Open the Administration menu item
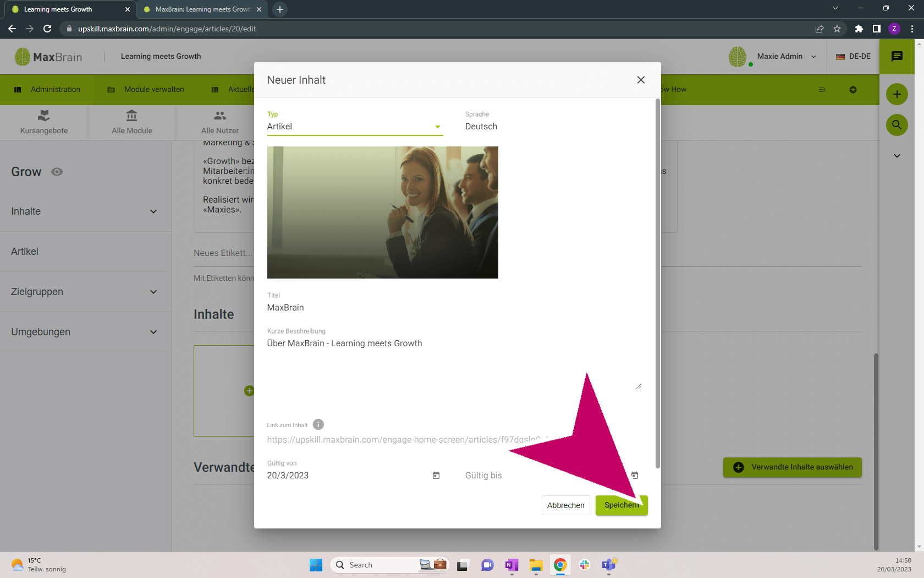This screenshot has height=578, width=924. 47,90
